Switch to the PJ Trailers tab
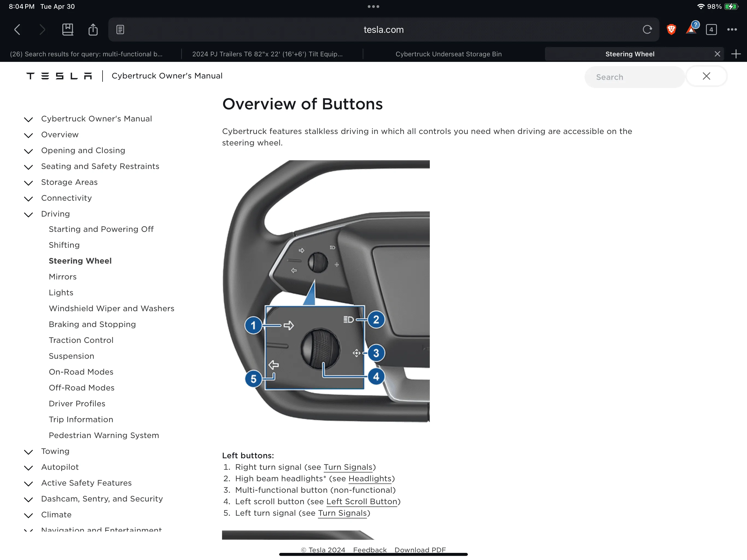 267,54
